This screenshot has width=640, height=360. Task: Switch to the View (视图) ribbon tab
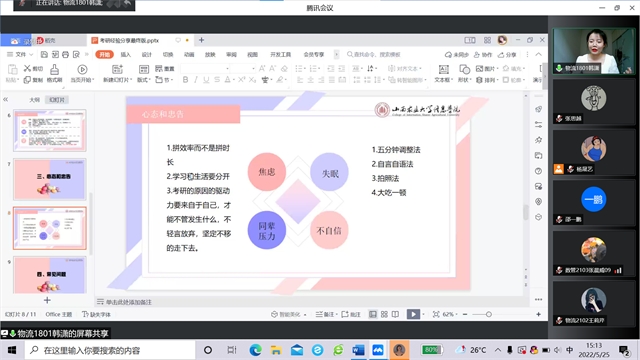pos(253,54)
